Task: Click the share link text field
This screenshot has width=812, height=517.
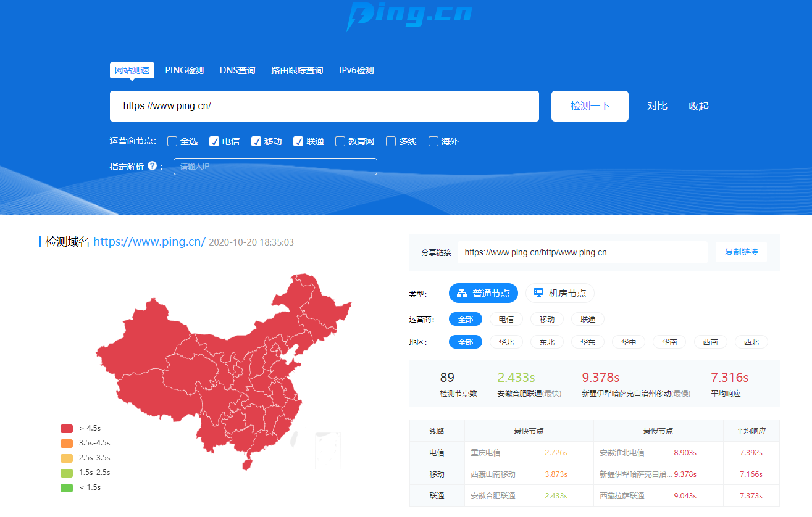Action: [x=582, y=252]
